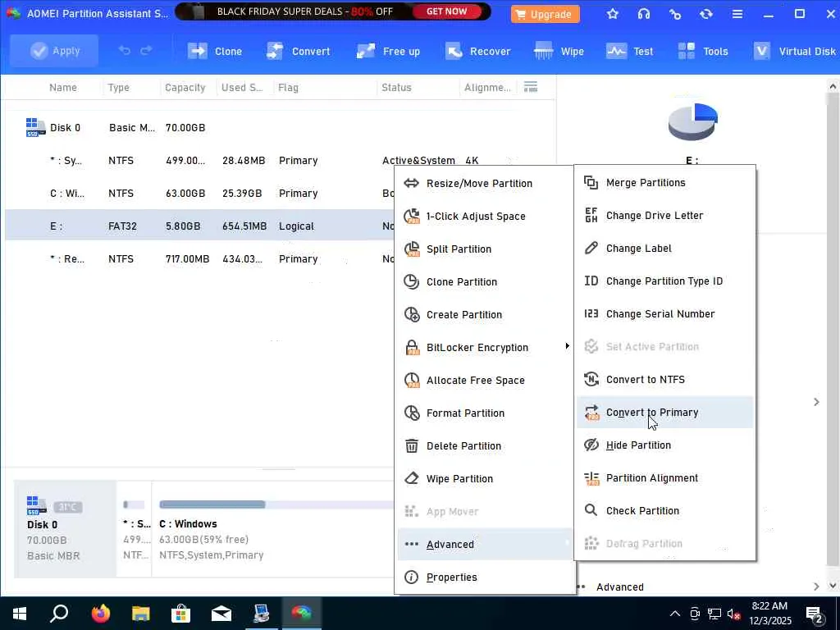Show hidden tray icons chevron
Screen dimensions: 840x630
coord(675,614)
